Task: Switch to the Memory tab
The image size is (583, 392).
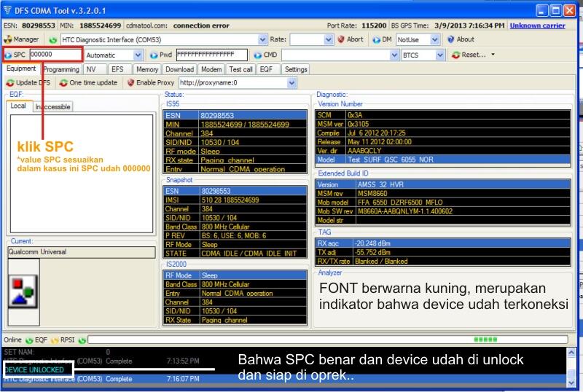Action: [x=147, y=69]
